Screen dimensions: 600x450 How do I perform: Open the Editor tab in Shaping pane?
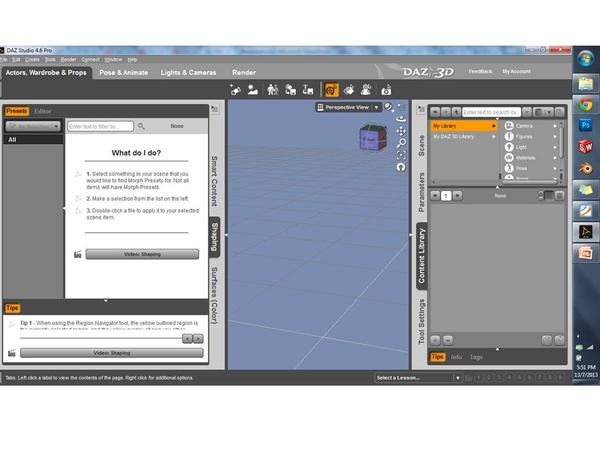[x=43, y=111]
